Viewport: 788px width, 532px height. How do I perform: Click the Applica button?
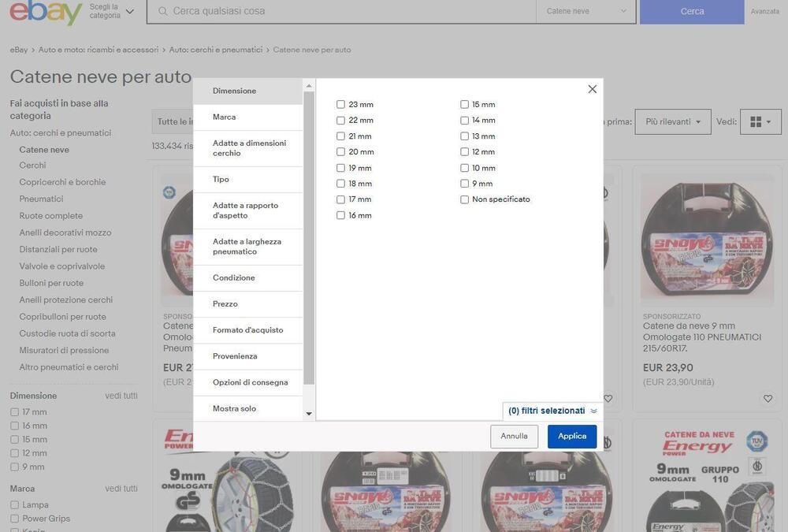click(572, 436)
